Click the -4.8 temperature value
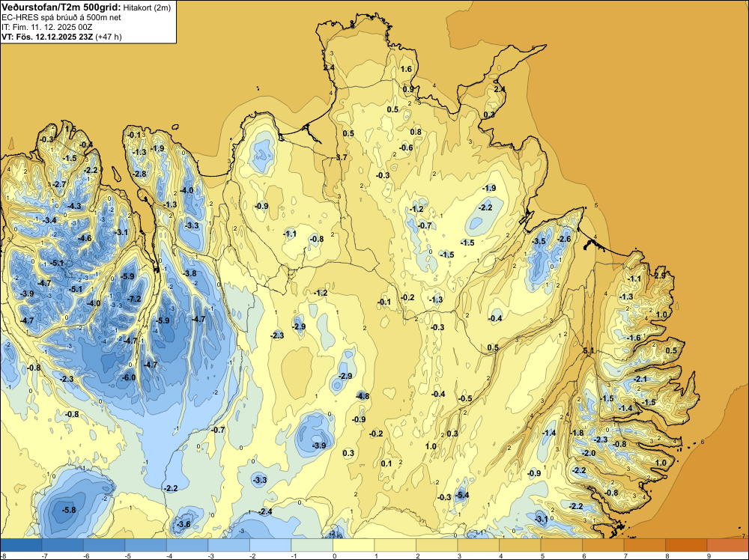749x560 pixels. point(362,396)
